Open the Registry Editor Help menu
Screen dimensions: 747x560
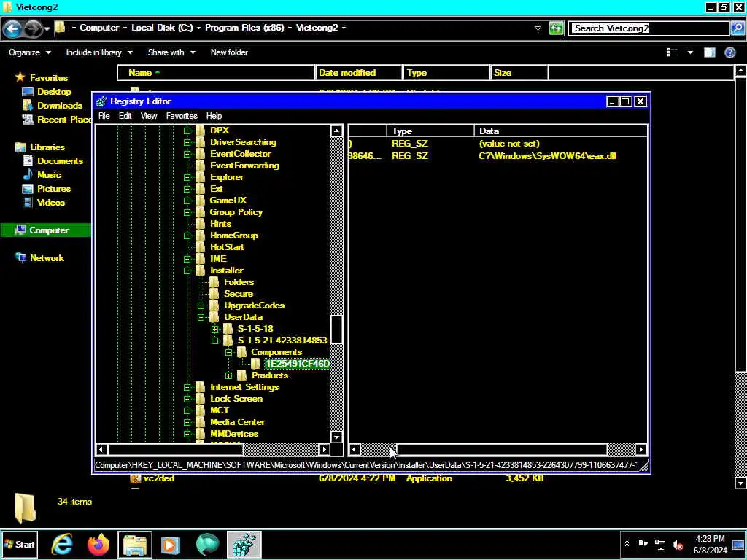coord(214,116)
